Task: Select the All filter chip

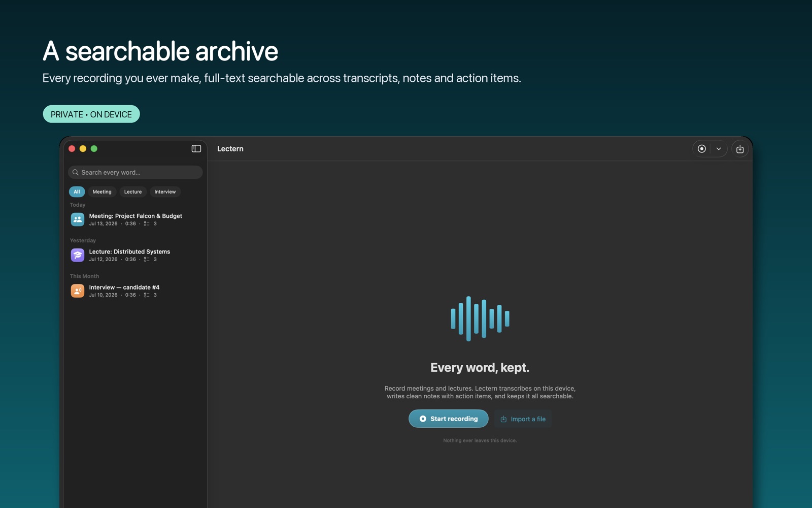Action: click(x=77, y=192)
